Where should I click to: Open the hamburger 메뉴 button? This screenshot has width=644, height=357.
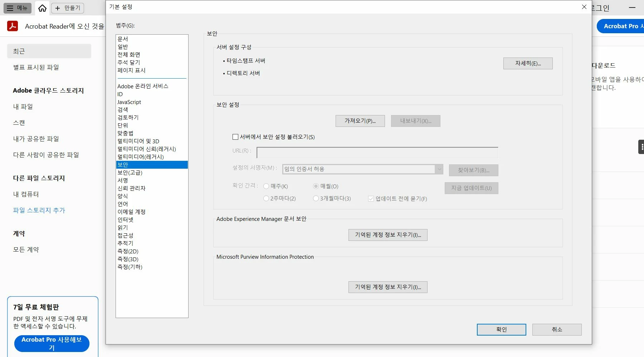click(x=17, y=8)
